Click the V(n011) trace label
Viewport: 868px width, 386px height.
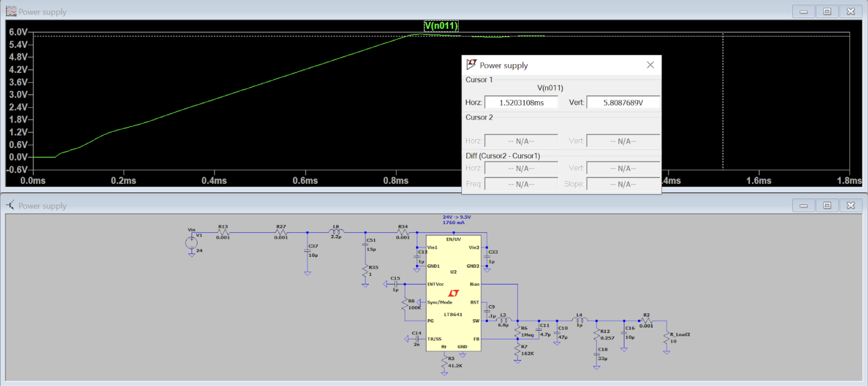point(441,26)
